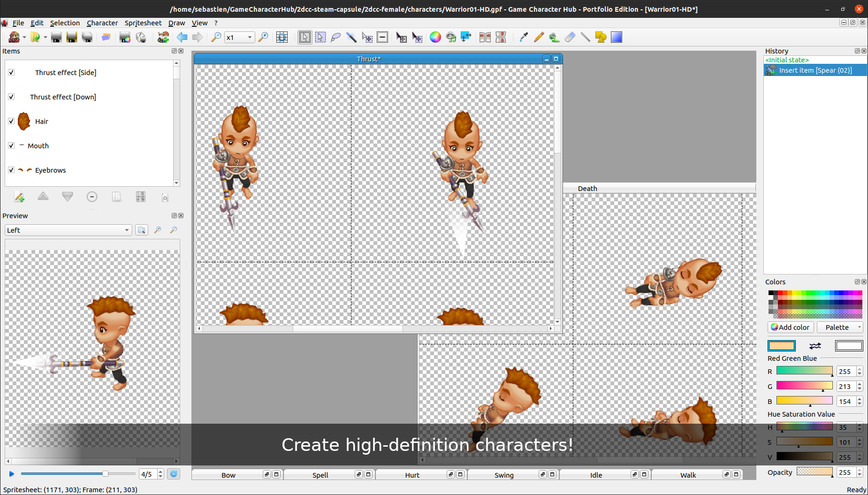This screenshot has height=495, width=868.
Task: Select the Eyedropper tool
Action: coord(523,37)
